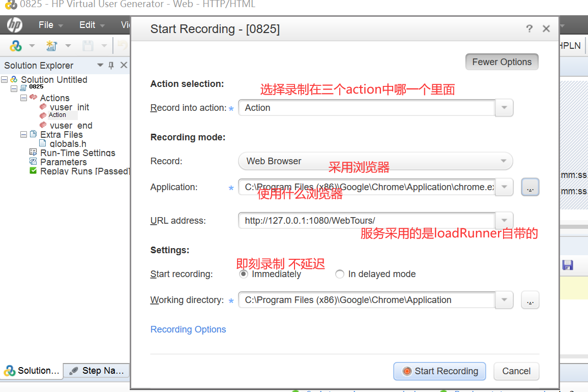Click the undo toolbar icon
This screenshot has height=392, width=588.
pyautogui.click(x=123, y=46)
